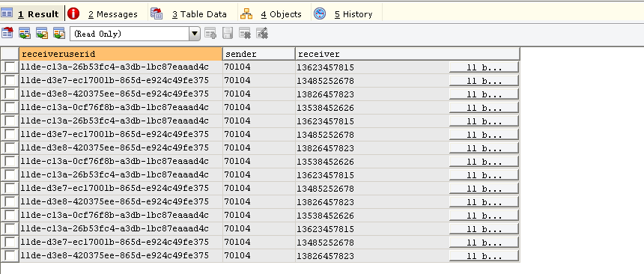This screenshot has width=644, height=274.
Task: Tick the checkbox of the last row
Action: click(10, 255)
